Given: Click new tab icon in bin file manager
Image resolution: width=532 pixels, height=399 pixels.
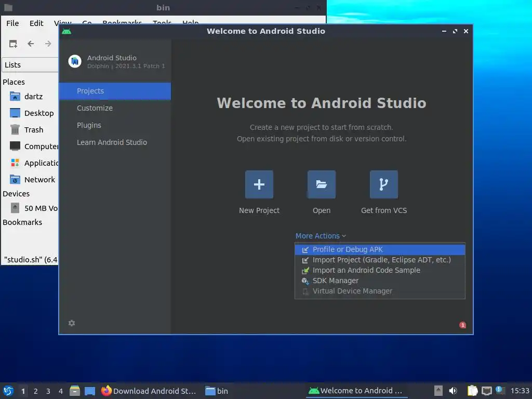Looking at the screenshot, I should click(x=13, y=44).
